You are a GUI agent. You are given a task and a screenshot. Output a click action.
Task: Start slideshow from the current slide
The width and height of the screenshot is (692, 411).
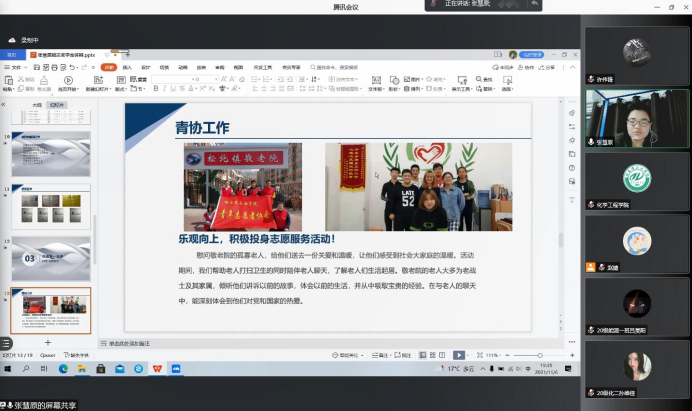[68, 80]
